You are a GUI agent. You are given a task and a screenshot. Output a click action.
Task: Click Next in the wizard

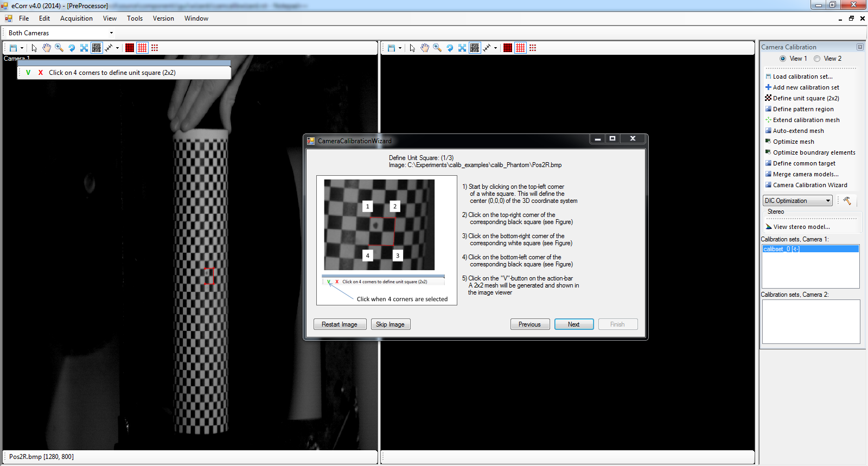coord(574,324)
